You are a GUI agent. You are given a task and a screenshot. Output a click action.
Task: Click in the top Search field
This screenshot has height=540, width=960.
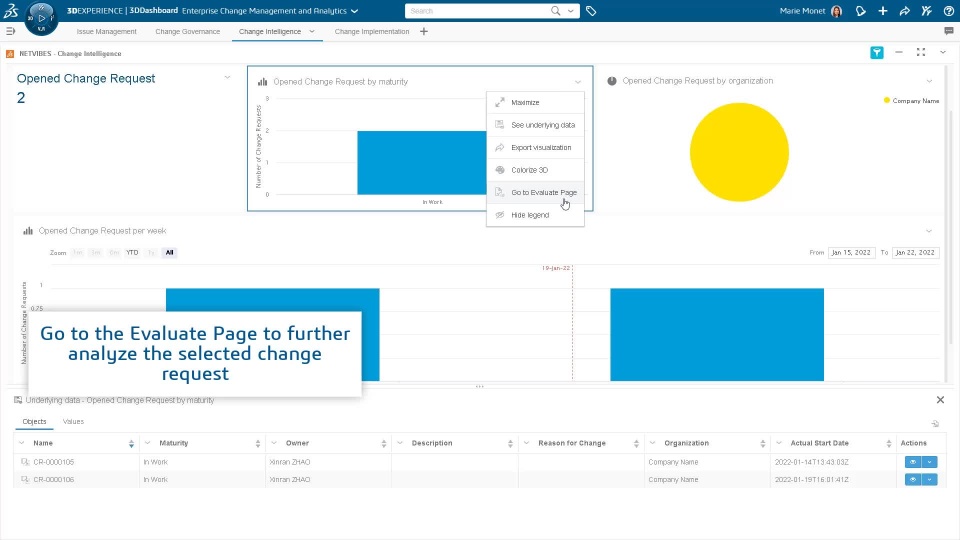tap(478, 11)
